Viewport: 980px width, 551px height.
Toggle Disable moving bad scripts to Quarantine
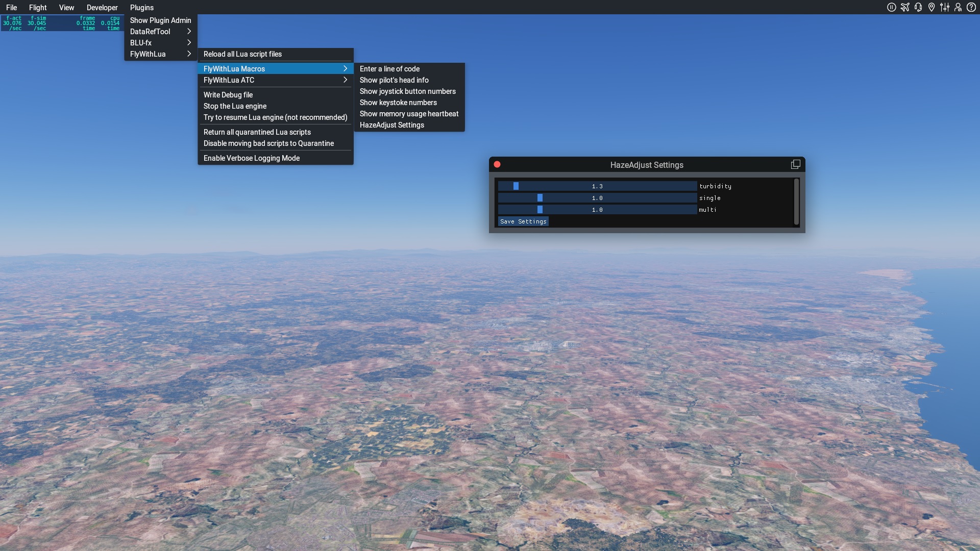point(276,143)
